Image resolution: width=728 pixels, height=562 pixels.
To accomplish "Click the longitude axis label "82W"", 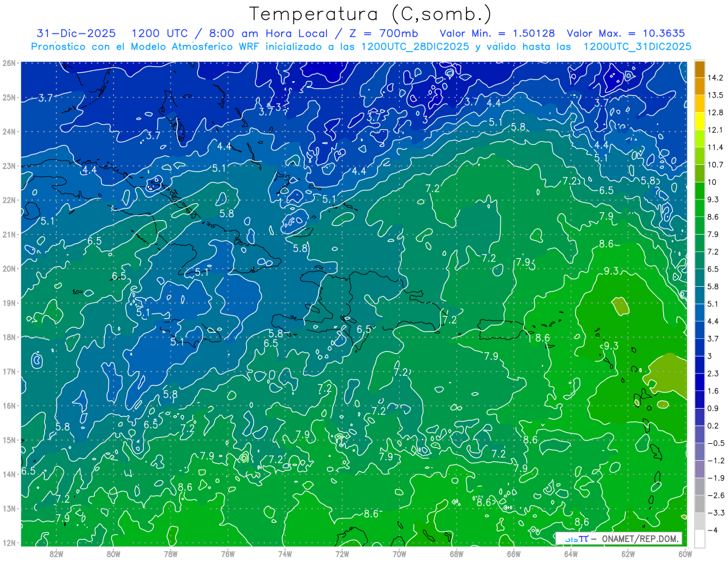I will pyautogui.click(x=56, y=553).
